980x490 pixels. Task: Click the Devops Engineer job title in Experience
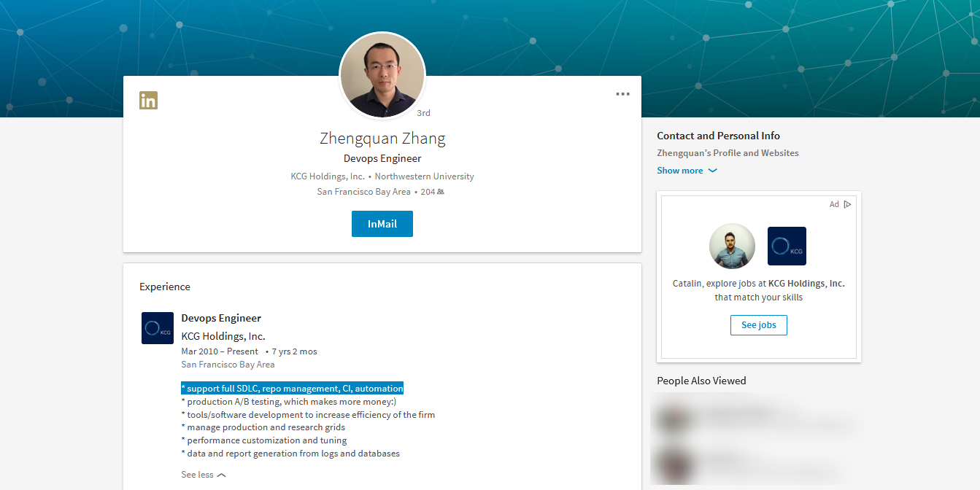[221, 318]
